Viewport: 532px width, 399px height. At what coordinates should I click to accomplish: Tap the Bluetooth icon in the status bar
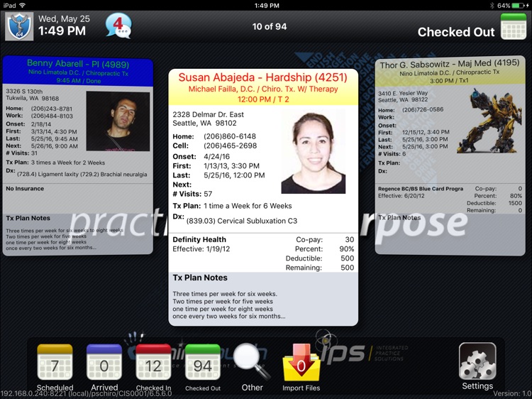pos(492,6)
